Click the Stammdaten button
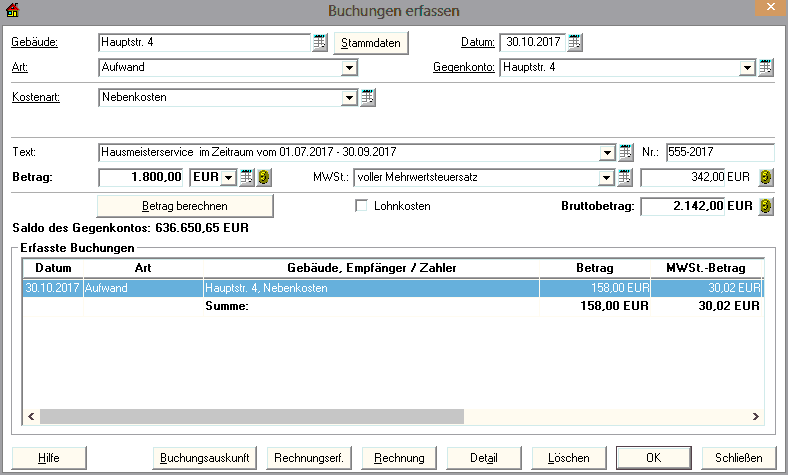788x475 pixels. pos(372,43)
